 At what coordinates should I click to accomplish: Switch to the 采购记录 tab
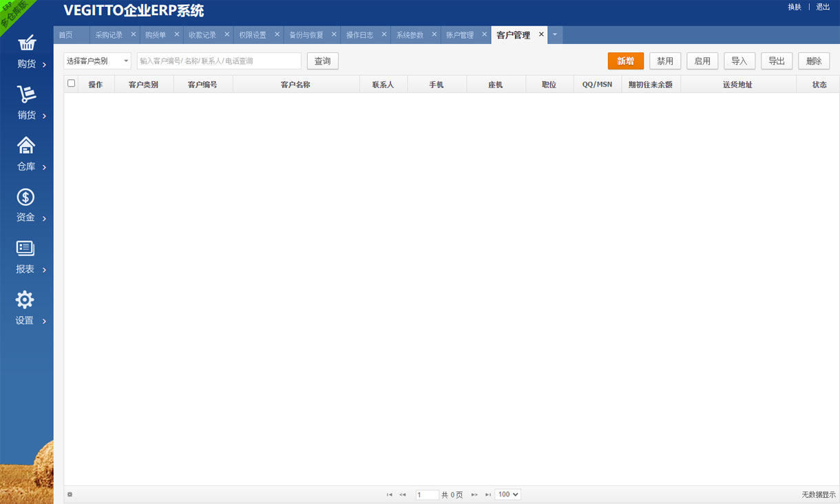coord(109,35)
